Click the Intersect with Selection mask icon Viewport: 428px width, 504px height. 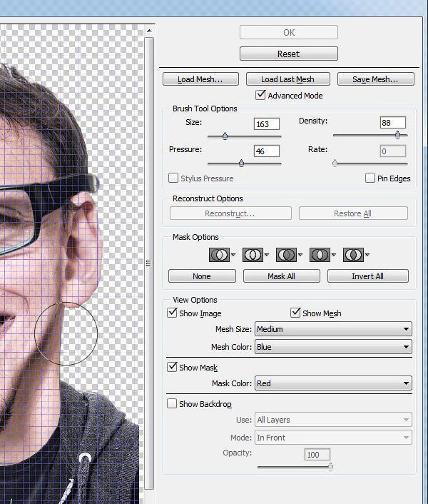click(x=320, y=255)
